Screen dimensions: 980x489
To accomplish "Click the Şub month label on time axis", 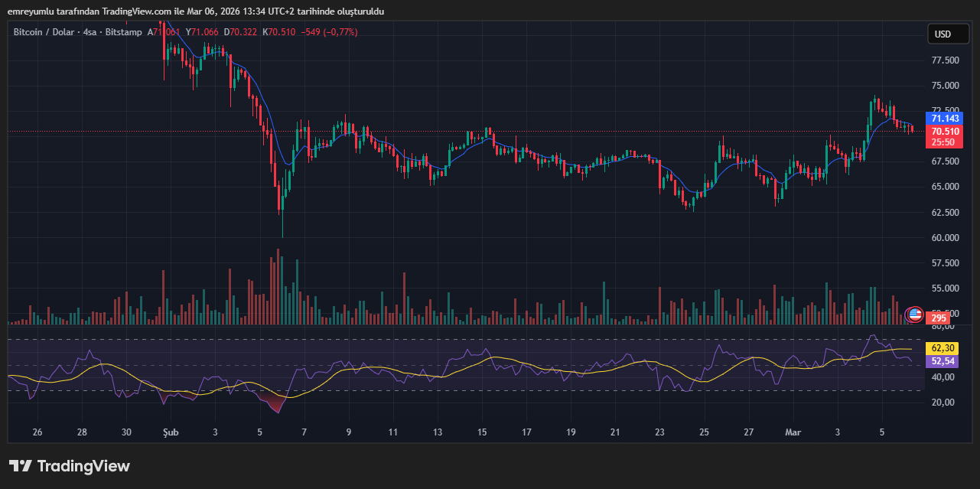I will [170, 432].
